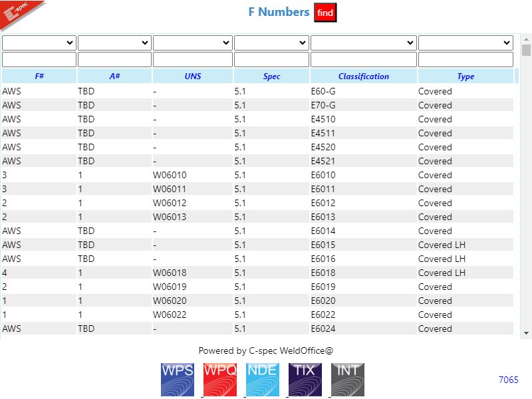532x399 pixels.
Task: Focus the A# search text field
Action: [x=114, y=59]
